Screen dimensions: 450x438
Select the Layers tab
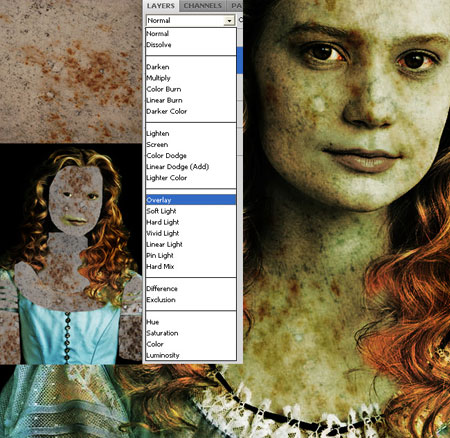click(x=161, y=6)
